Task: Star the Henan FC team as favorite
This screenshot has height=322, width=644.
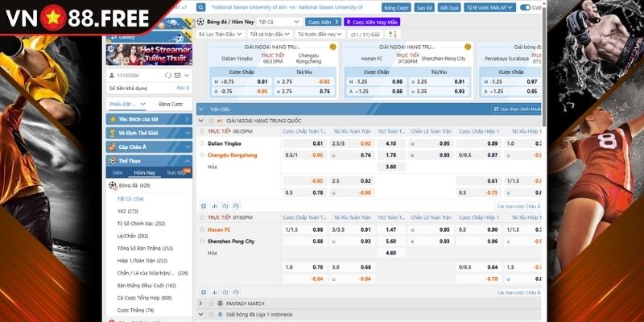Action: [202, 229]
